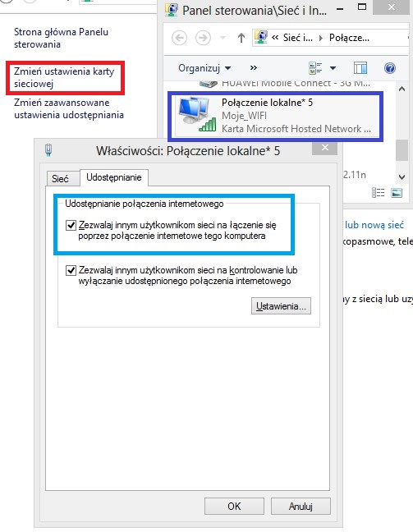Image resolution: width=413 pixels, height=532 pixels.
Task: Click the Forward navigation arrow
Action: point(203,38)
